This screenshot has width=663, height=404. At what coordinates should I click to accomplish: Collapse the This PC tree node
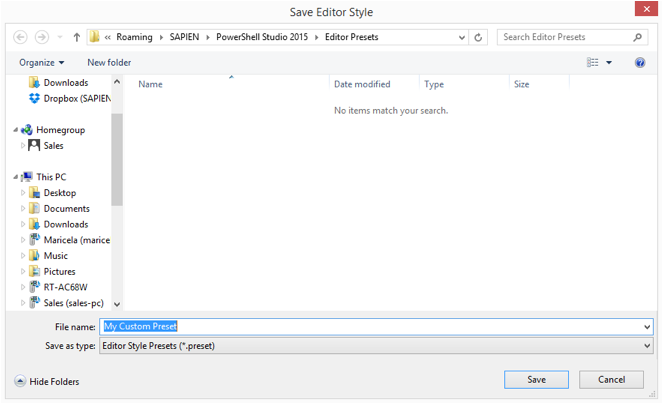[16, 177]
